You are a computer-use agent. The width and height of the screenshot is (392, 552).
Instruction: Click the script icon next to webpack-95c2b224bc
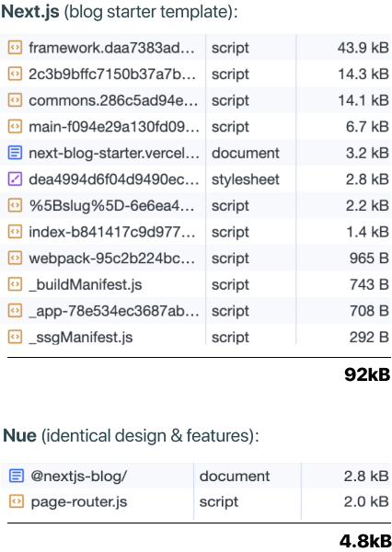click(15, 258)
